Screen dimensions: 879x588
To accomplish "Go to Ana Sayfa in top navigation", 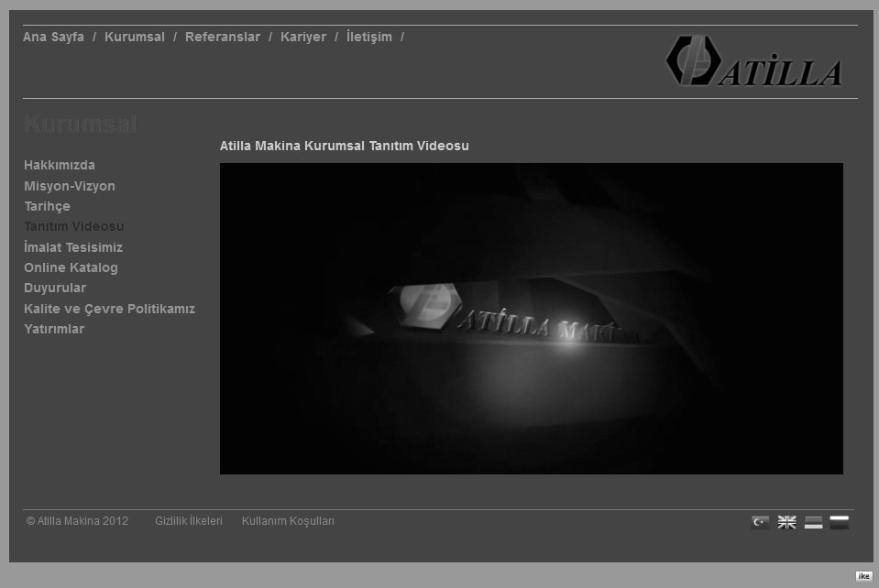I will coord(53,37).
